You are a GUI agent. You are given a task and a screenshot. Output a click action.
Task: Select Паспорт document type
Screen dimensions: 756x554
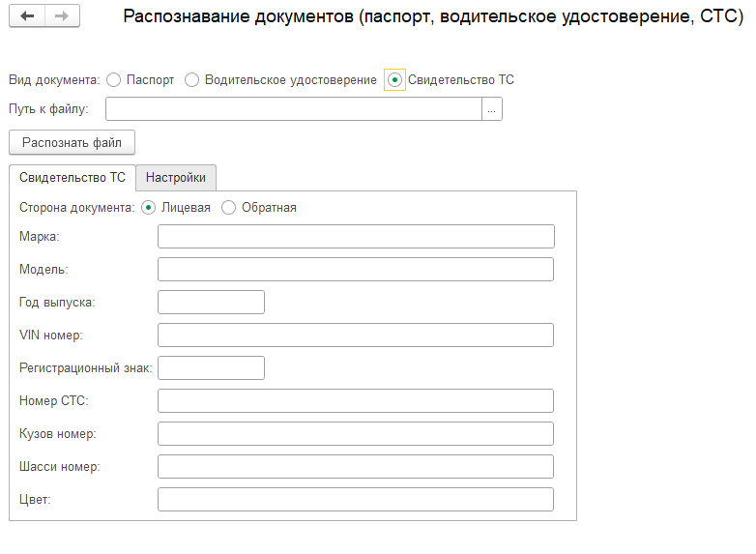pyautogui.click(x=113, y=80)
